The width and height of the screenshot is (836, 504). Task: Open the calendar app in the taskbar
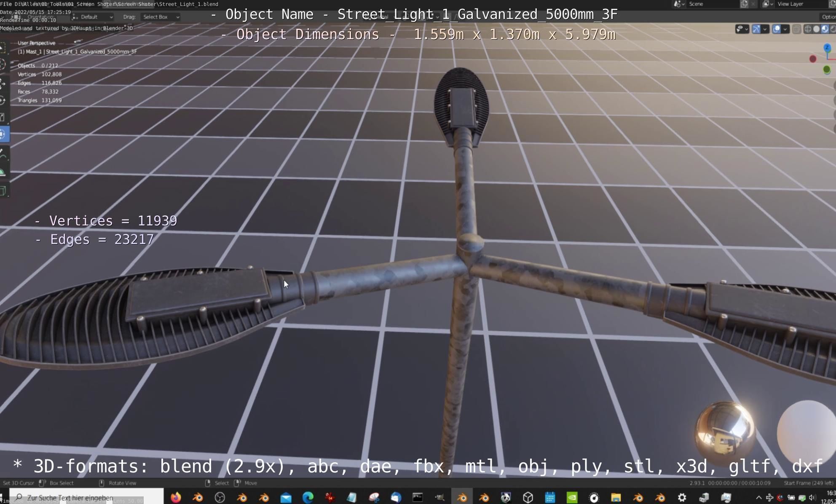pyautogui.click(x=550, y=497)
